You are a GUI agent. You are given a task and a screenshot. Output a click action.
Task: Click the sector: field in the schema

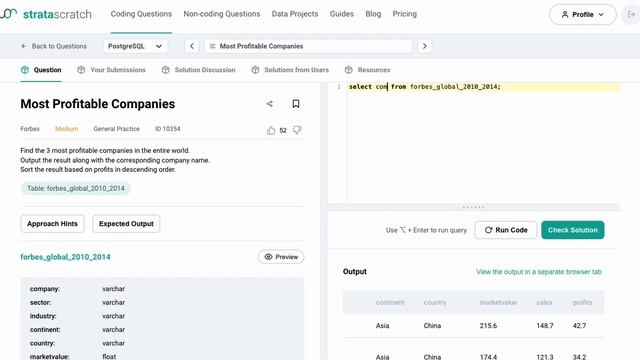pos(40,302)
